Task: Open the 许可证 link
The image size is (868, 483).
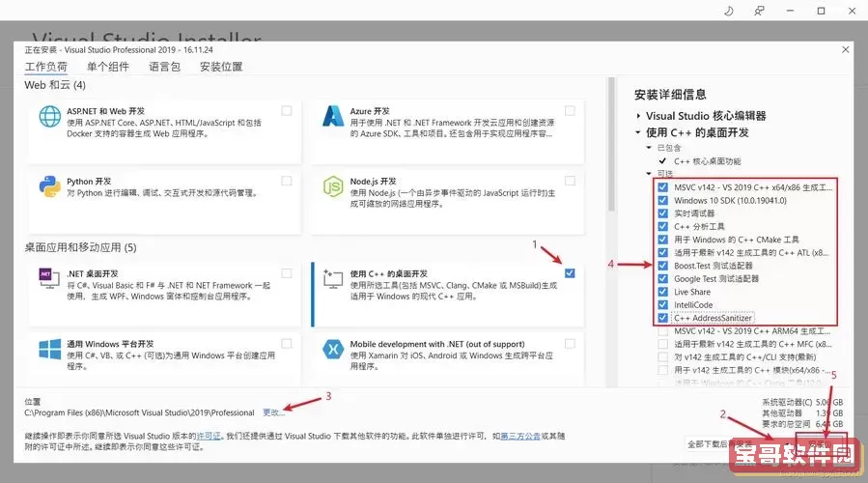Action: point(209,436)
